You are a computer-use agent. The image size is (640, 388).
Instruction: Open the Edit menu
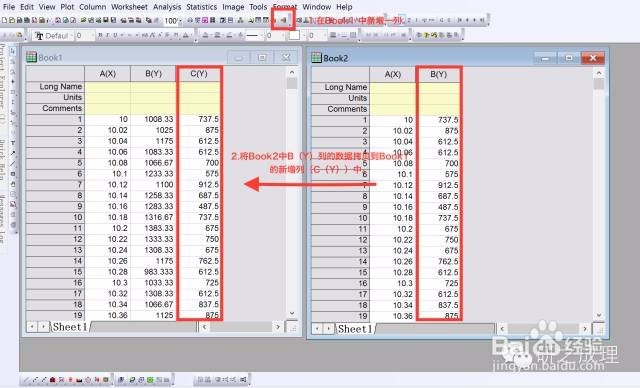pos(27,7)
